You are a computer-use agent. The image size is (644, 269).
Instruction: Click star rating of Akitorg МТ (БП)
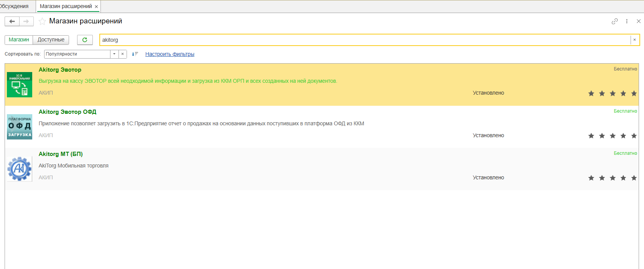[x=613, y=178]
